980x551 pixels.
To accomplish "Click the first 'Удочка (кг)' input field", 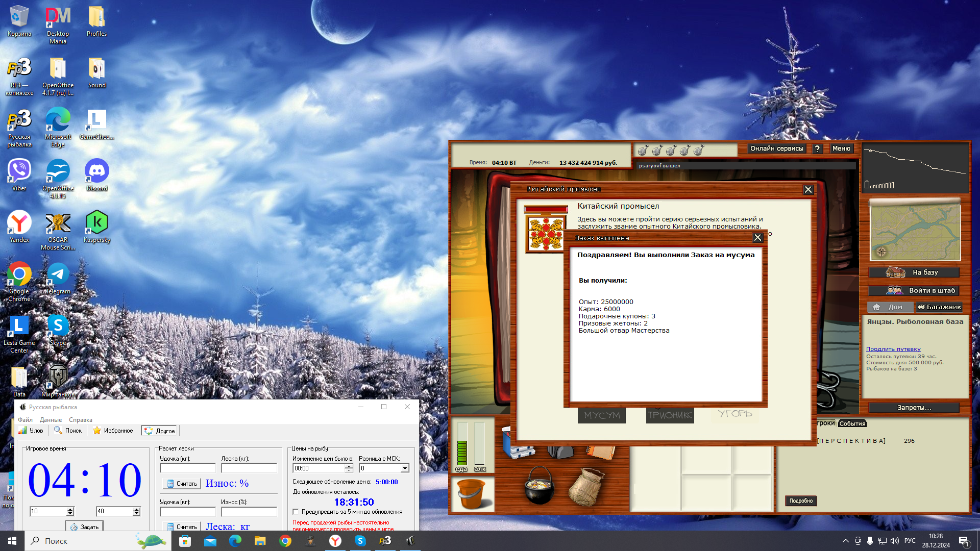I will point(188,468).
